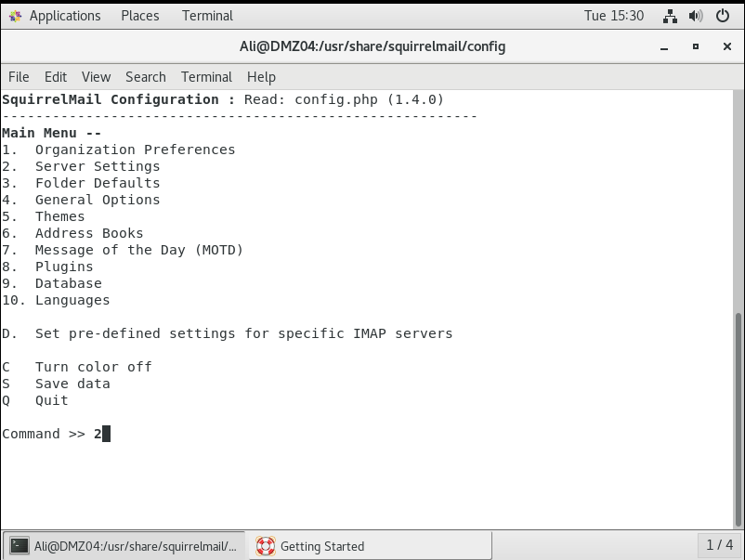745x560 pixels.
Task: Minimize the terminal window
Action: (664, 46)
